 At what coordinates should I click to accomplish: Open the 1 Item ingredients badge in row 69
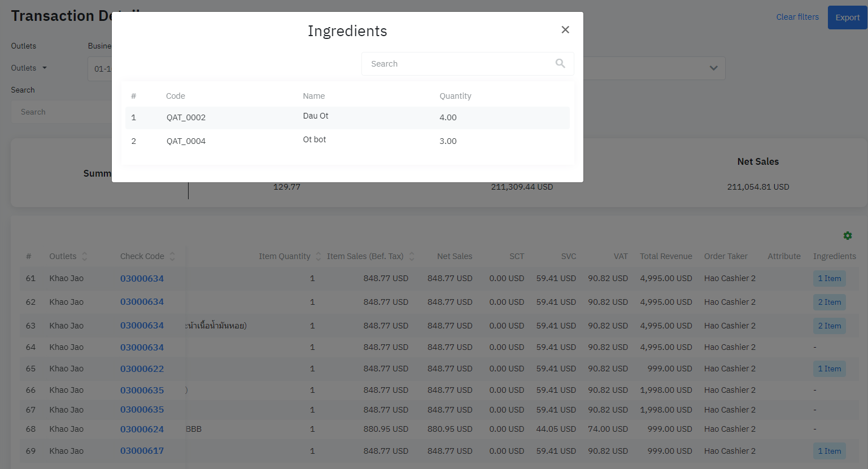pyautogui.click(x=830, y=451)
